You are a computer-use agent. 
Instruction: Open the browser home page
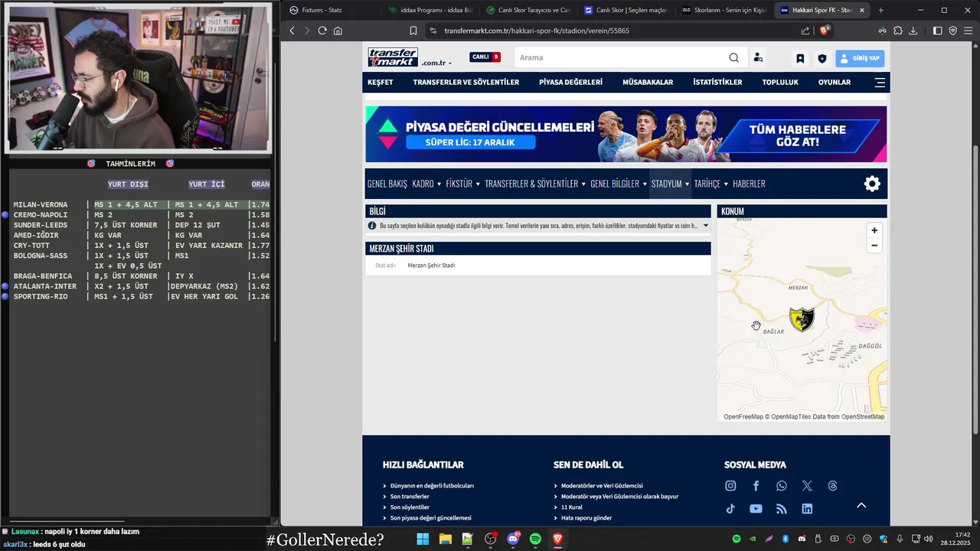[338, 31]
